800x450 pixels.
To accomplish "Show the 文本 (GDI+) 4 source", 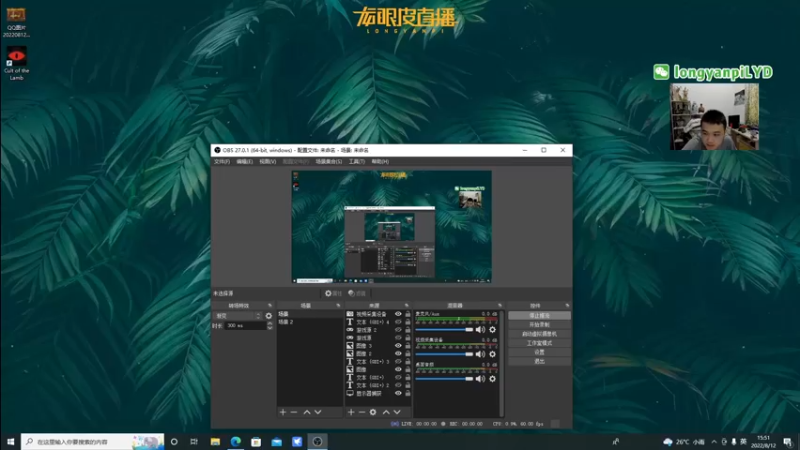I will [398, 322].
